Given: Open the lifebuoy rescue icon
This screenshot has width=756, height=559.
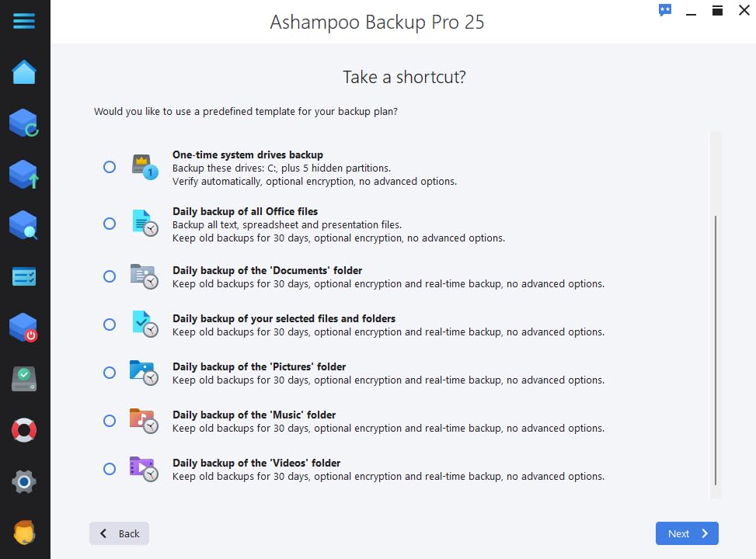Looking at the screenshot, I should pos(24,430).
